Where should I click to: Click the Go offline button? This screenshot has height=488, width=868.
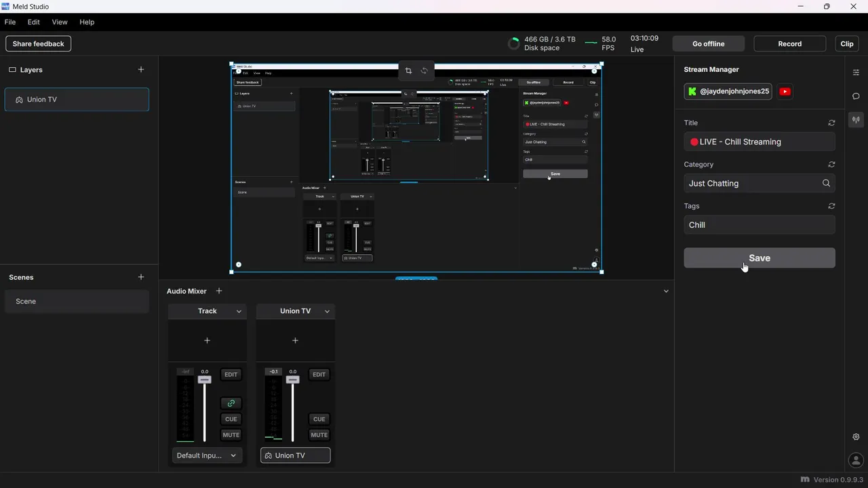(709, 44)
